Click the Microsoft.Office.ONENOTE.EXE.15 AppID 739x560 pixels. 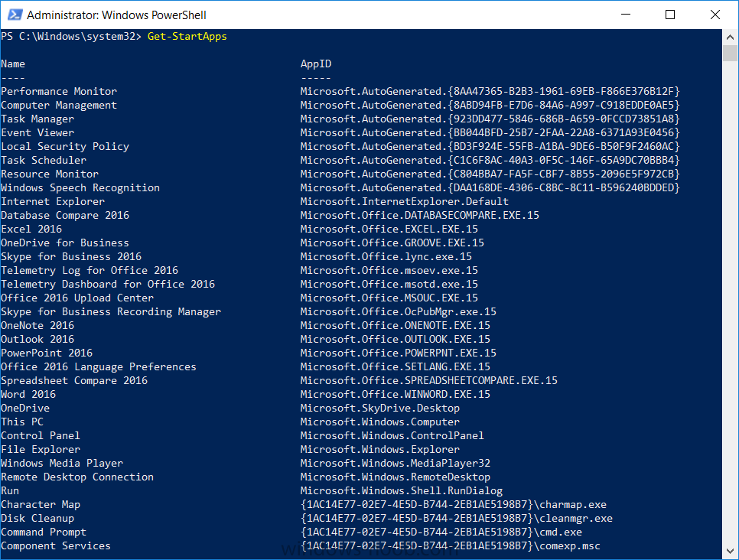pyautogui.click(x=396, y=325)
